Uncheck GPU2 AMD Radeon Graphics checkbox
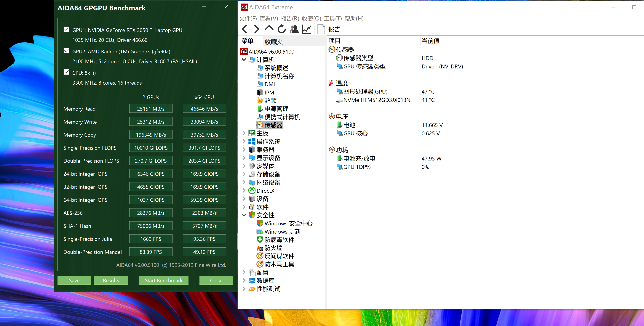Screen dimensions: 644x326 click(x=66, y=51)
